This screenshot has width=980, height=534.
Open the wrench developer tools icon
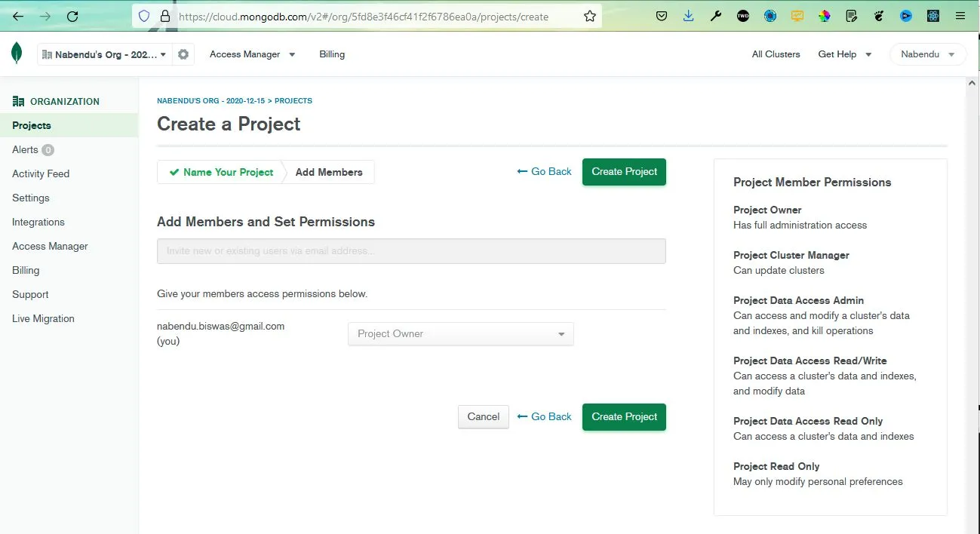tap(716, 16)
